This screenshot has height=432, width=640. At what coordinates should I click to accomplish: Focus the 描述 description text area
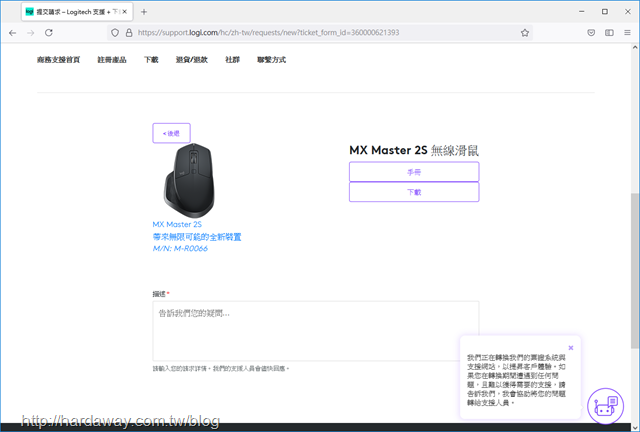point(316,331)
